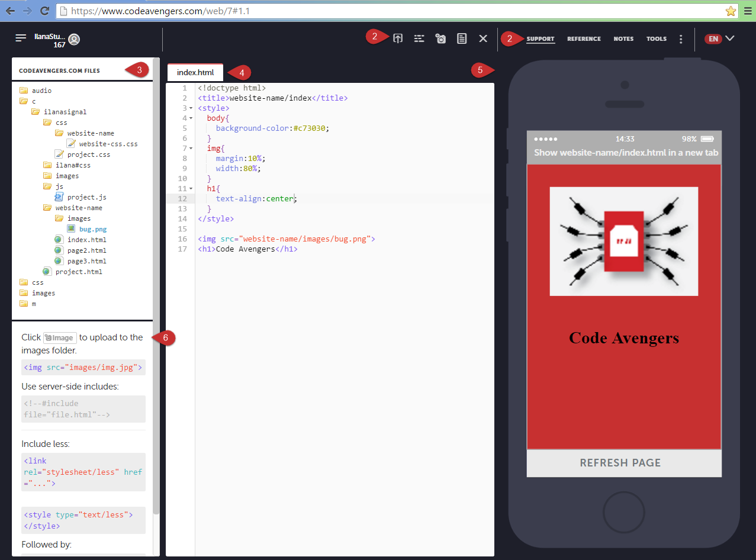The width and height of the screenshot is (756, 560).
Task: Click the website-css.css file icon
Action: coord(71,143)
